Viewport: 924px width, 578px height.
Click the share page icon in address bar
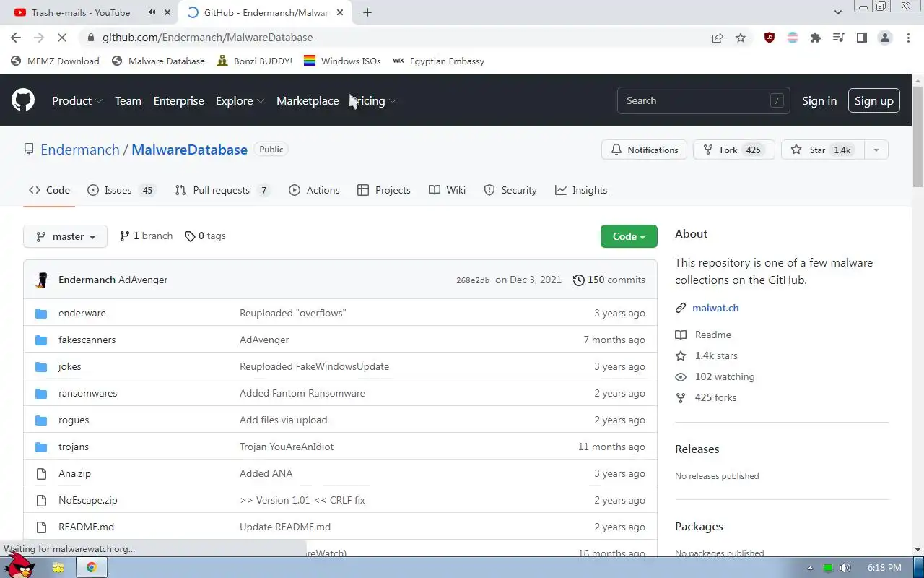[718, 38]
